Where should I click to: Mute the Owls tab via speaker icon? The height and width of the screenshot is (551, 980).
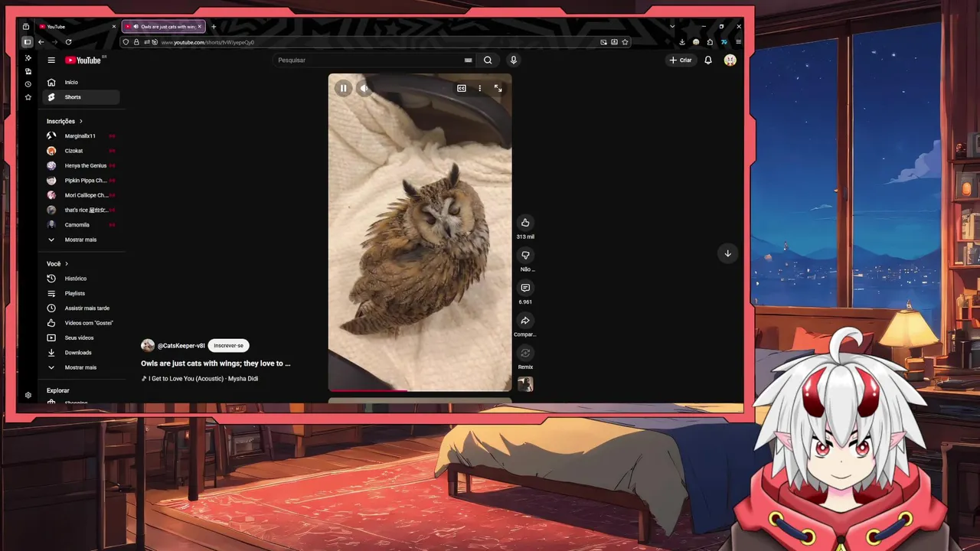point(136,27)
